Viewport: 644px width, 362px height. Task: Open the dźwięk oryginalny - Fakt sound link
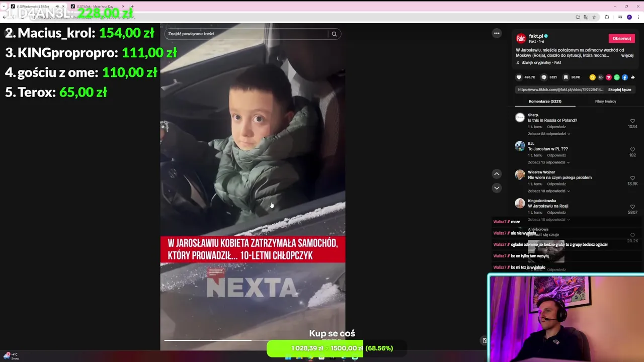pos(541,63)
